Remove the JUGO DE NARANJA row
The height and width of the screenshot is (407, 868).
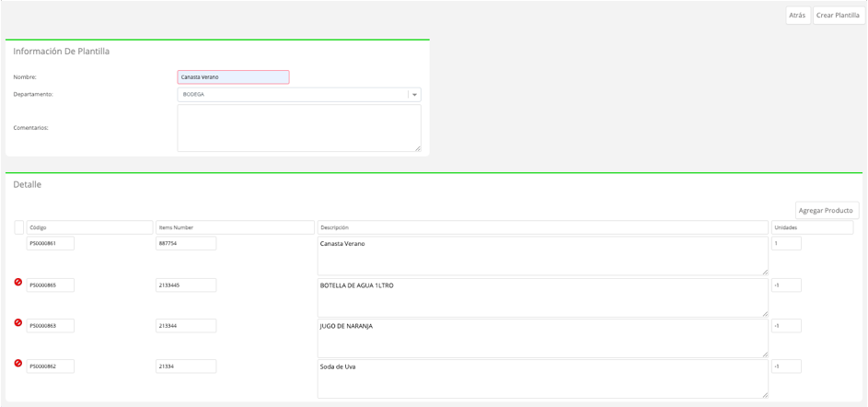point(17,322)
